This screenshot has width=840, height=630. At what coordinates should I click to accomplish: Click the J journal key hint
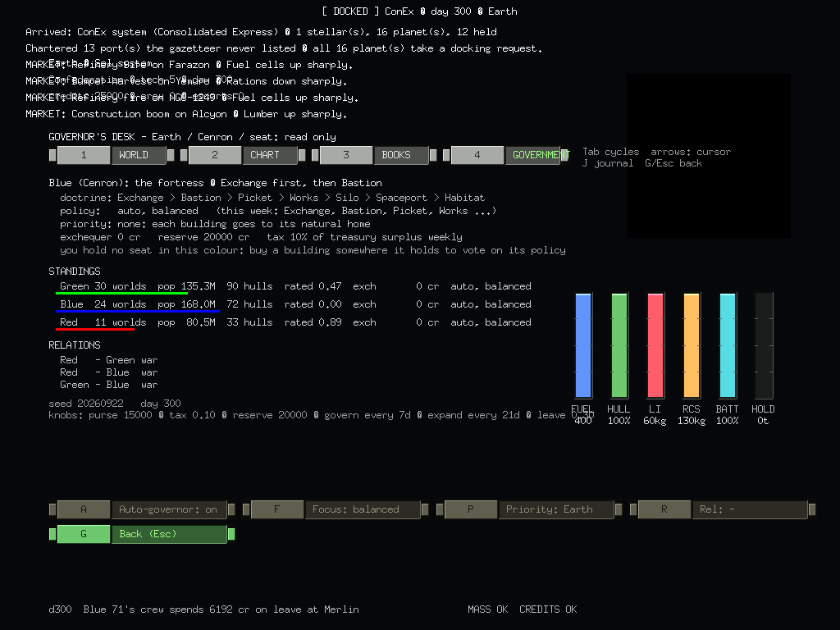click(608, 163)
